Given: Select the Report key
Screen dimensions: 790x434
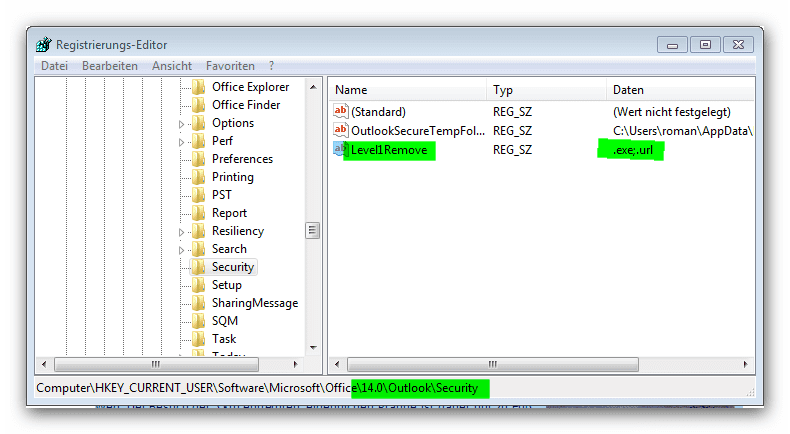Looking at the screenshot, I should tap(229, 213).
